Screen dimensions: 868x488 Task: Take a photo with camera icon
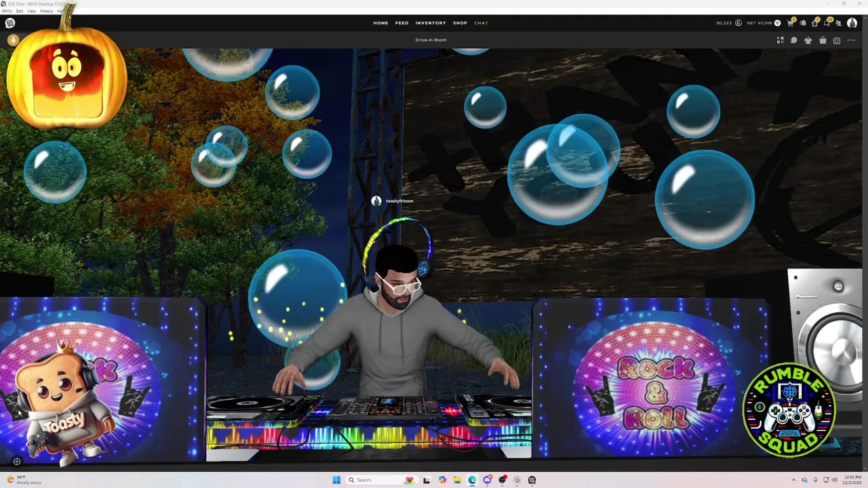pos(837,41)
